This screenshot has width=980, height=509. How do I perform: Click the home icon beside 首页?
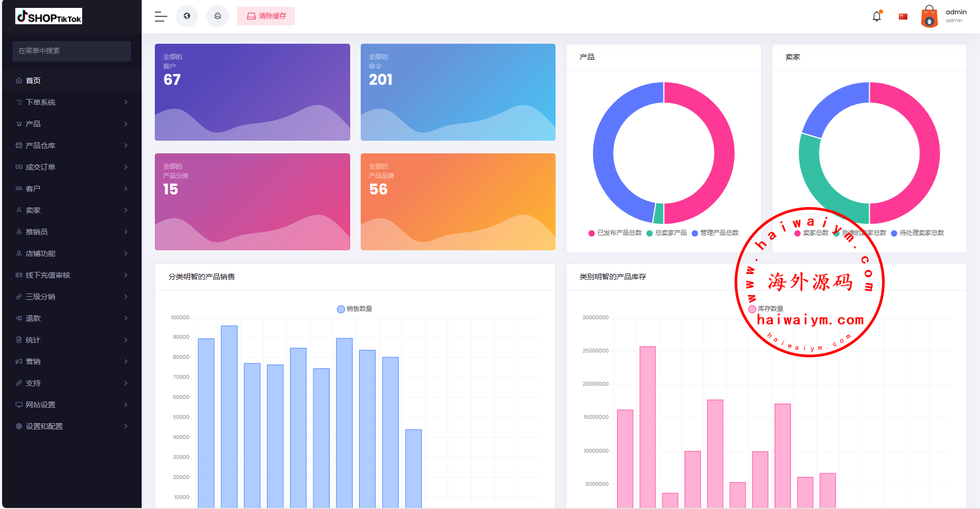coord(19,81)
